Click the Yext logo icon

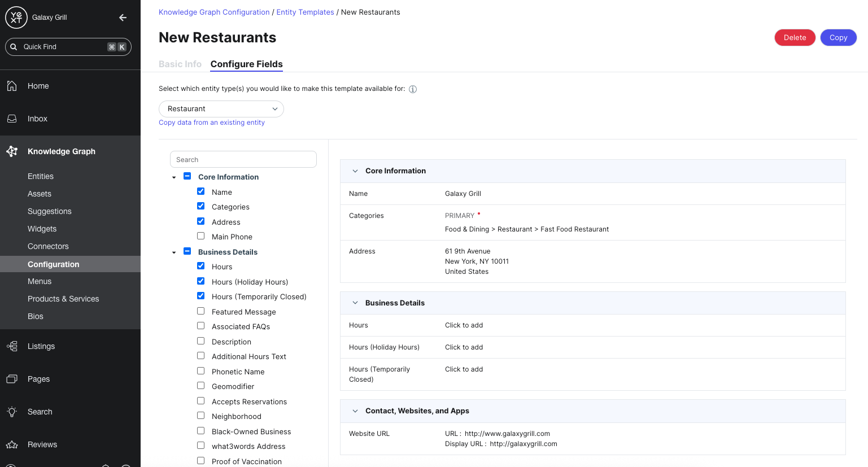(16, 18)
